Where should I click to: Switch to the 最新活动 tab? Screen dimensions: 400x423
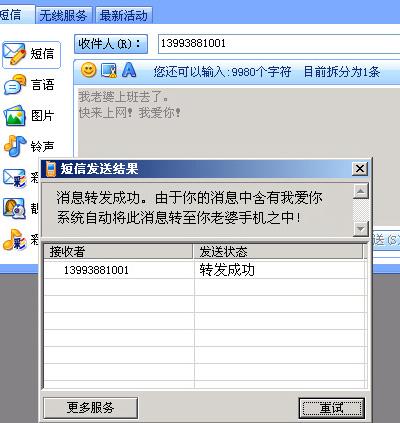click(124, 15)
